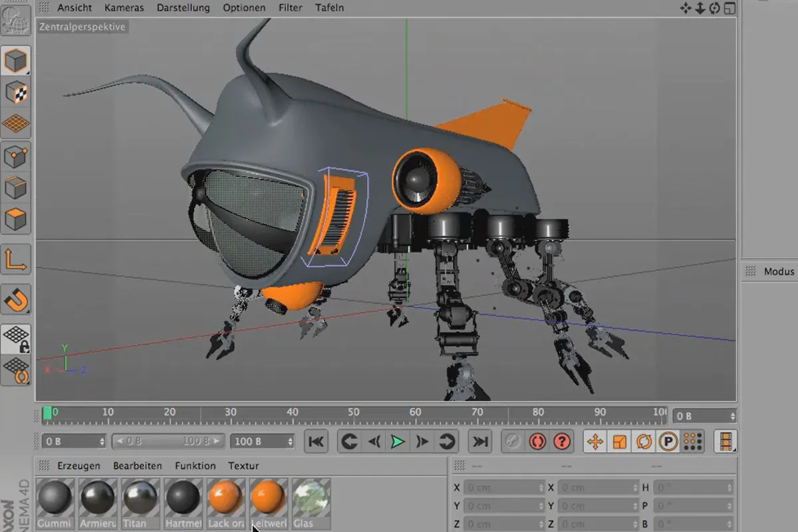
Task: Activate Polygons mode in left toolbar
Action: pyautogui.click(x=16, y=218)
